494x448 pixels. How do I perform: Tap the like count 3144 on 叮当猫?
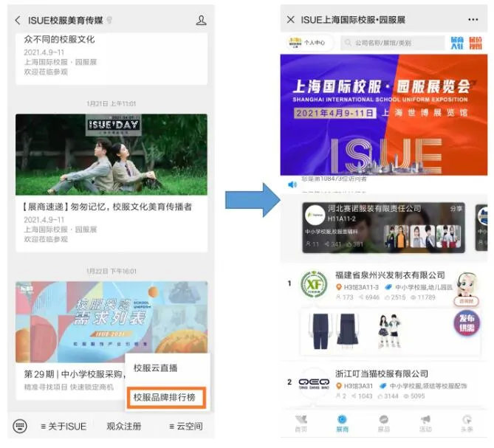click(389, 396)
